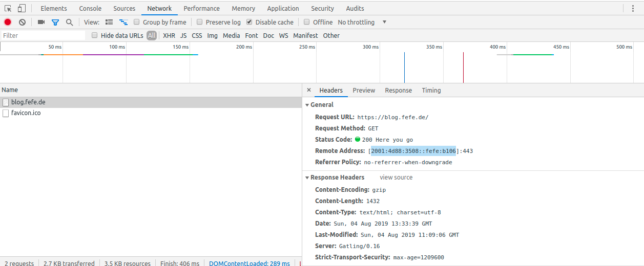644x266 pixels.
Task: Open the Audits panel tab
Action: pyautogui.click(x=355, y=8)
